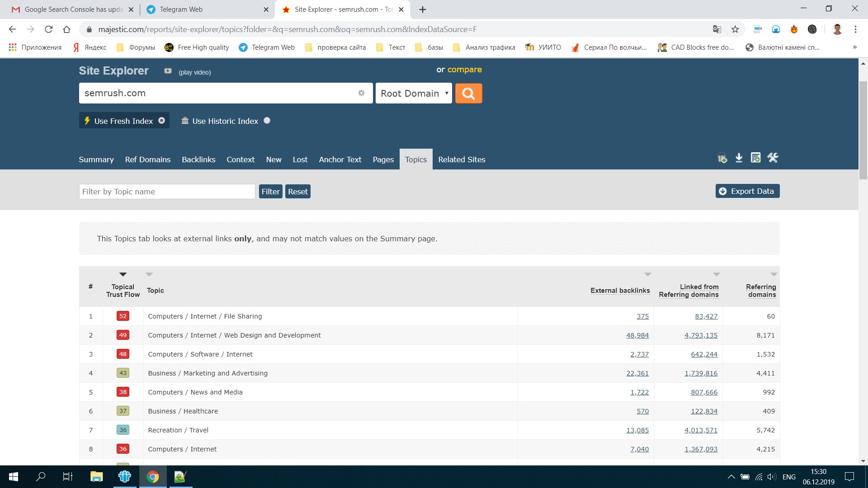Play the Site Explorer video icon

coord(168,71)
